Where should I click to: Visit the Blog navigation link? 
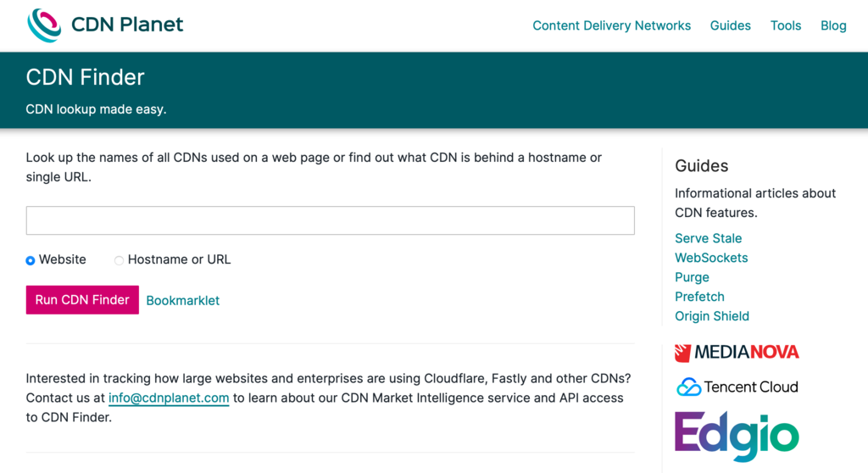click(832, 25)
